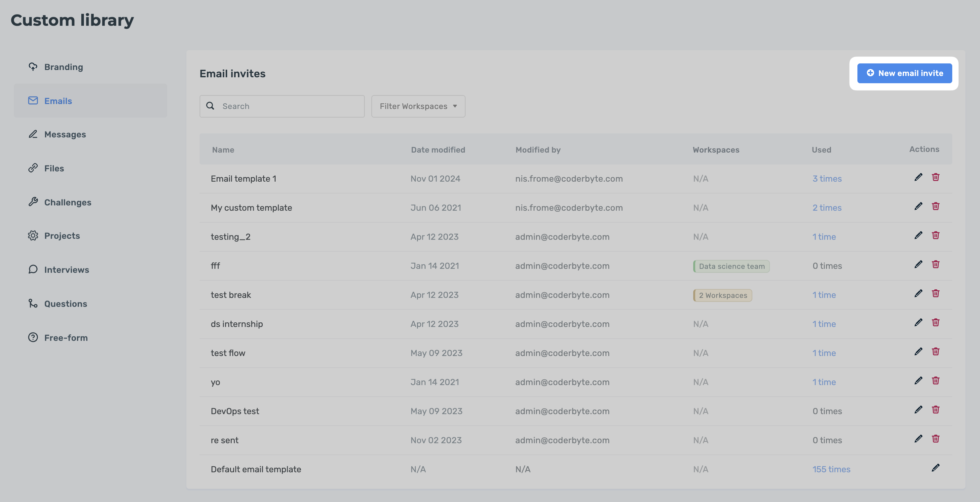Select the 'Email template 1' name
Image resolution: width=980 pixels, height=502 pixels.
244,178
